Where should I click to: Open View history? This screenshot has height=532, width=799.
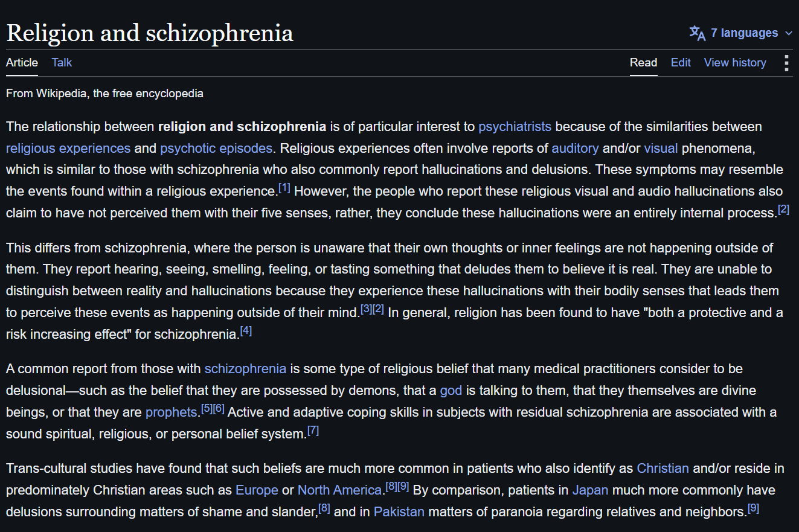click(735, 62)
